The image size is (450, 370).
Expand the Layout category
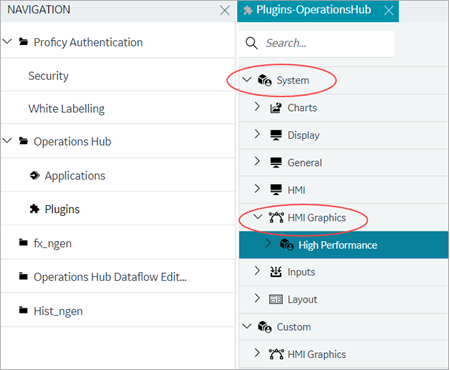pos(257,298)
